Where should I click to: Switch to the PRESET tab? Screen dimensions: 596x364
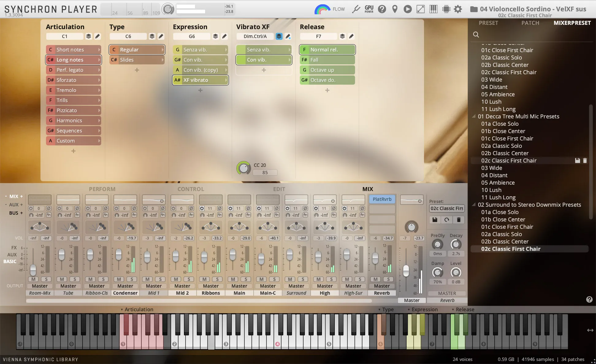click(x=488, y=23)
